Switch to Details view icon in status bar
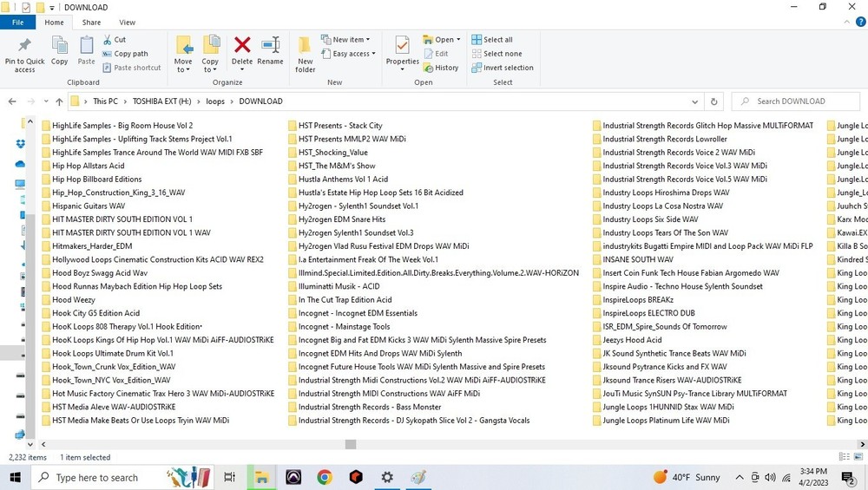The image size is (868, 490). [x=845, y=457]
